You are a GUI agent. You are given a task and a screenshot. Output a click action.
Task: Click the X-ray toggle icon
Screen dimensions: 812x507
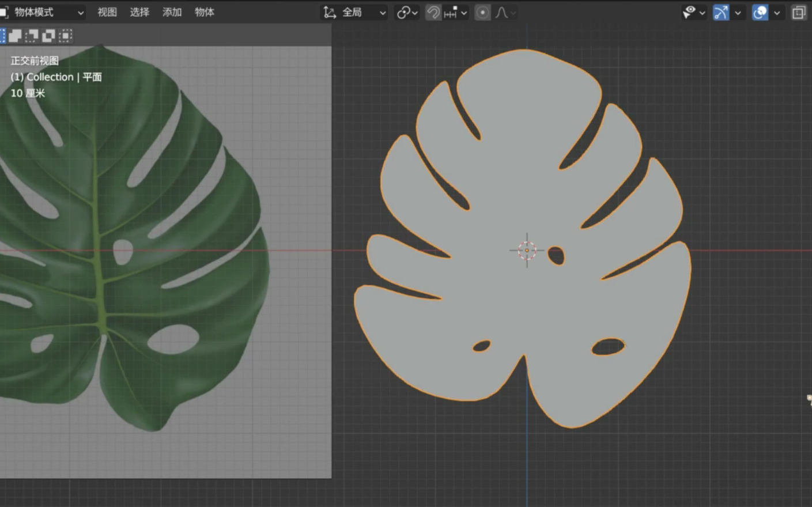pos(798,12)
